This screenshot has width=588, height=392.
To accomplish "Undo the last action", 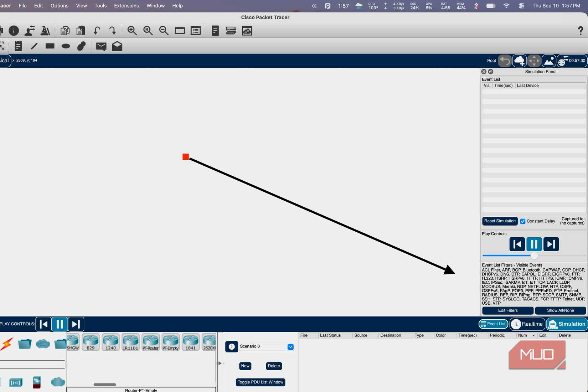I will 97,31.
